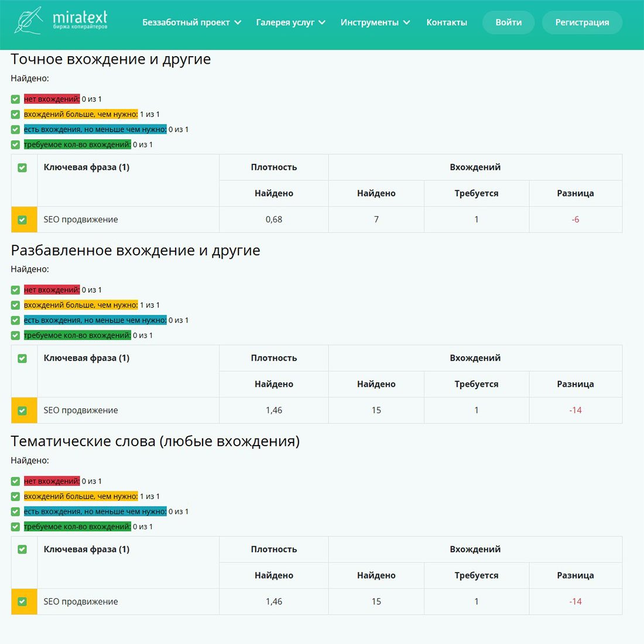Toggle 'требуемое кол-во вхождений' checkbox under Точное вхождение
The height and width of the screenshot is (644, 644).
(15, 145)
